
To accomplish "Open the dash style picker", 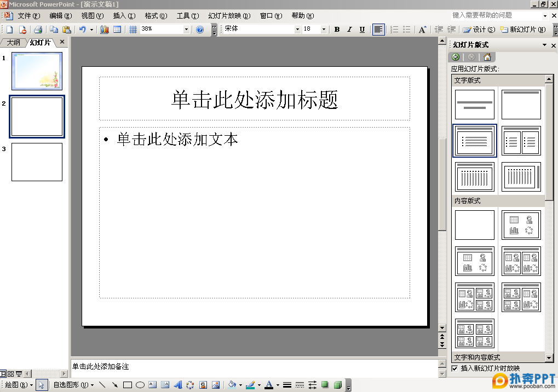I will click(x=300, y=384).
